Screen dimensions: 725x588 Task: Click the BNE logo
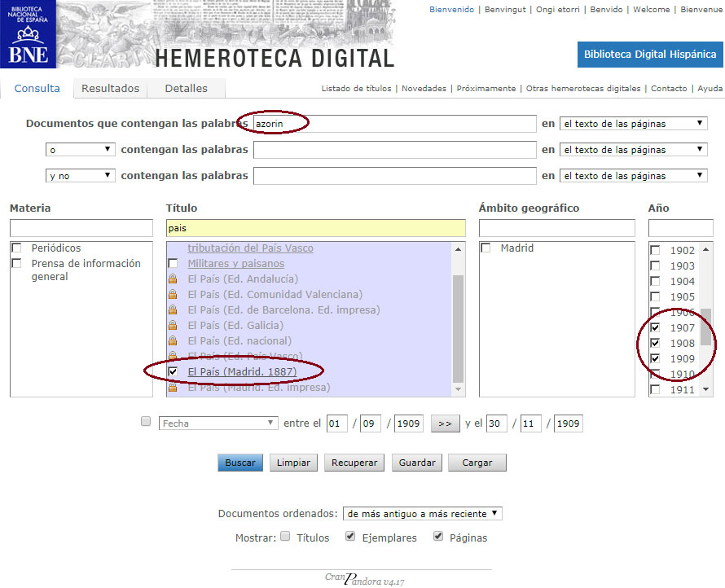pos(28,34)
